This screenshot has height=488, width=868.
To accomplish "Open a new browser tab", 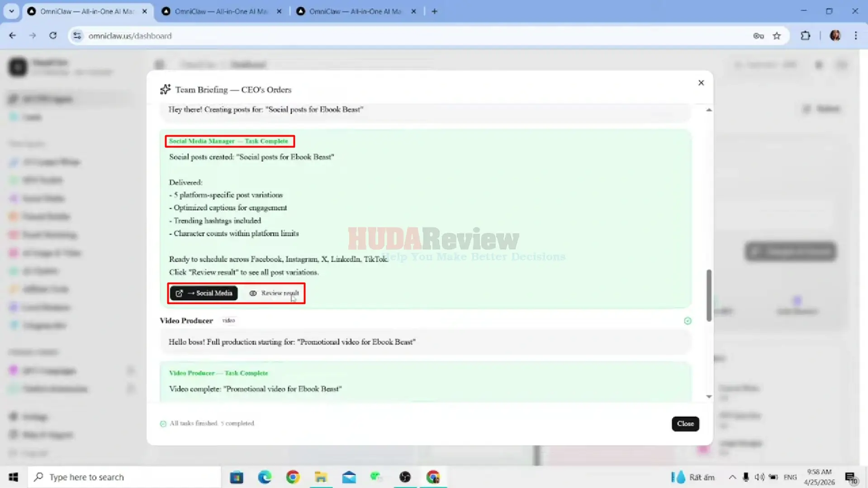I will coord(435,11).
